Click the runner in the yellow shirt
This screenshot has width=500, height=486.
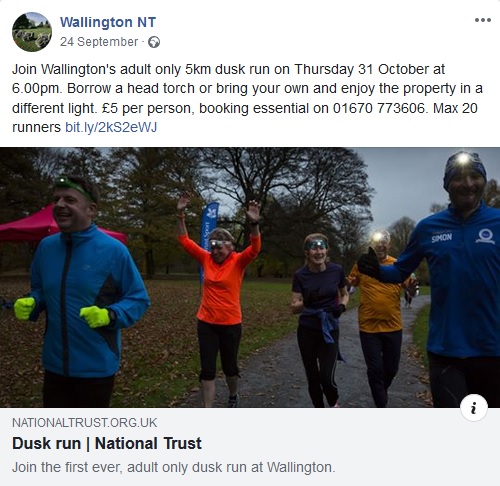[x=381, y=317]
